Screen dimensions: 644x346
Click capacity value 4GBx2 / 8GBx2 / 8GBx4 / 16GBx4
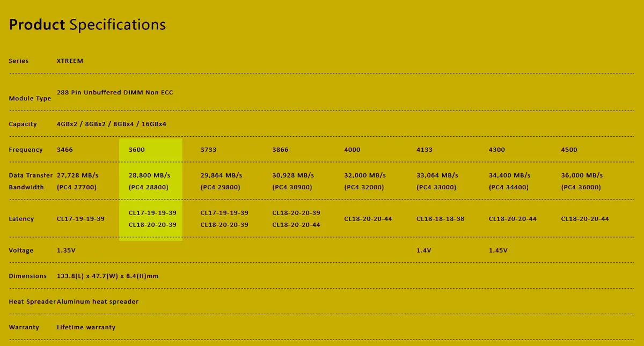click(112, 124)
